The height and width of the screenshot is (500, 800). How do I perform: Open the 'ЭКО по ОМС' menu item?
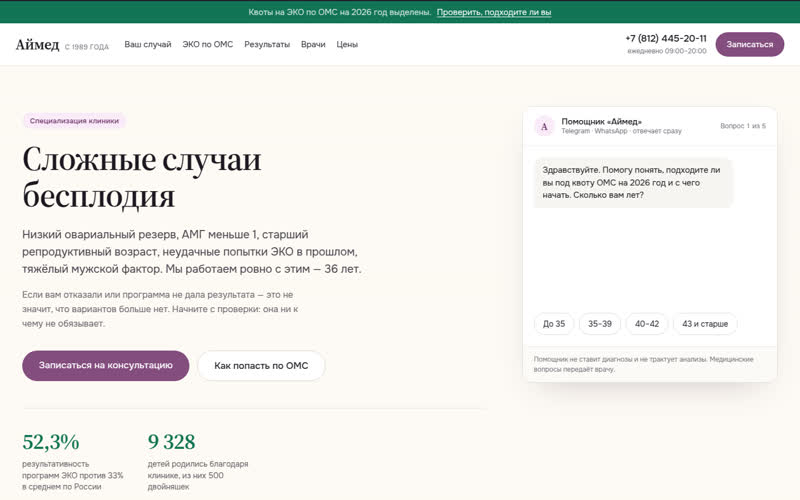click(x=208, y=44)
